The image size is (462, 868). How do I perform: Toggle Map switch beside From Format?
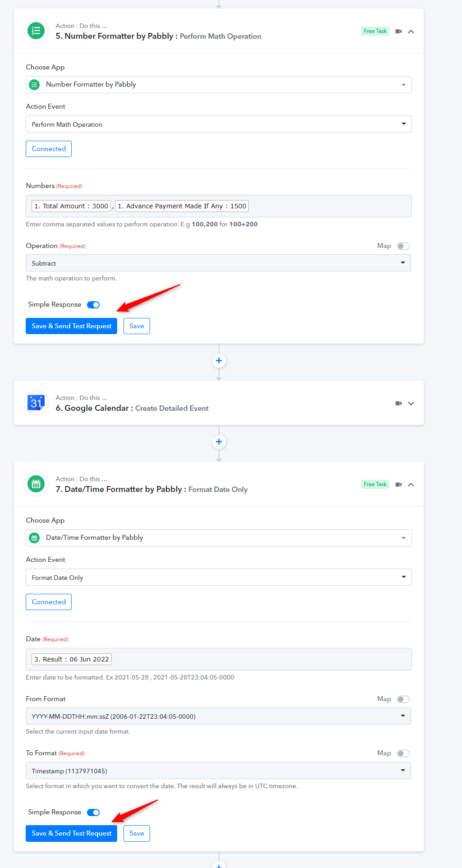click(x=403, y=699)
